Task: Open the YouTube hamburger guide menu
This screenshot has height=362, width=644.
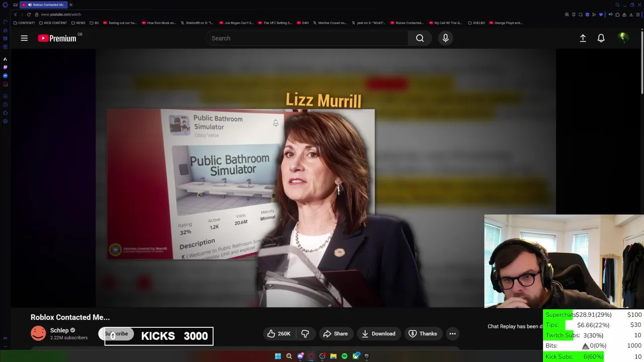Action: (24, 38)
